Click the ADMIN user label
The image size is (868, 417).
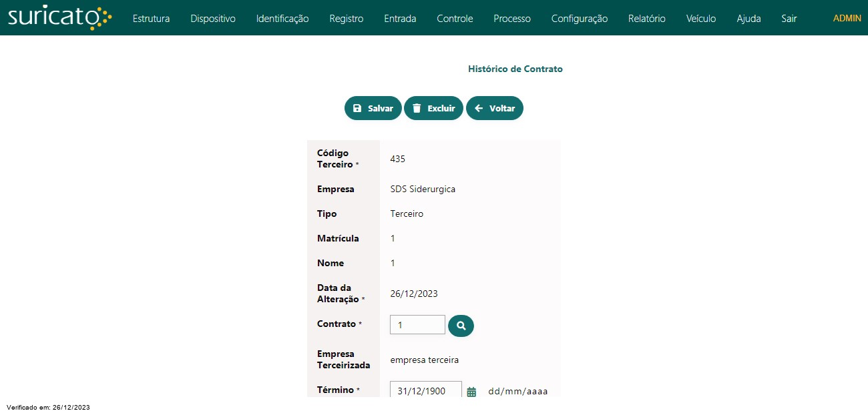pyautogui.click(x=847, y=18)
